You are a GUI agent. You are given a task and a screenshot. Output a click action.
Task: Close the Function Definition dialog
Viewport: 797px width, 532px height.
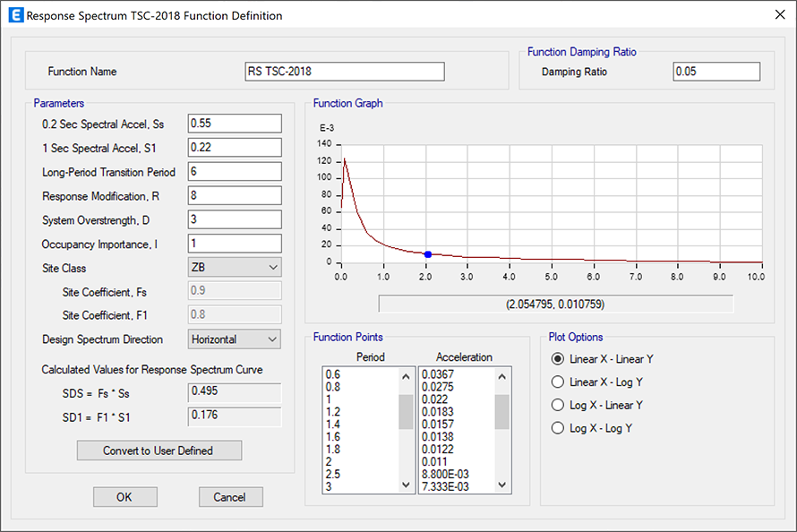pos(780,14)
